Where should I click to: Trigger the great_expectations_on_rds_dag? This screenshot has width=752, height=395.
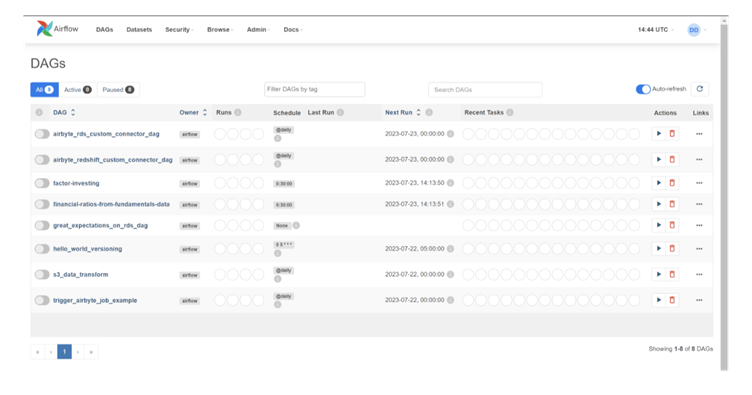tap(658, 225)
